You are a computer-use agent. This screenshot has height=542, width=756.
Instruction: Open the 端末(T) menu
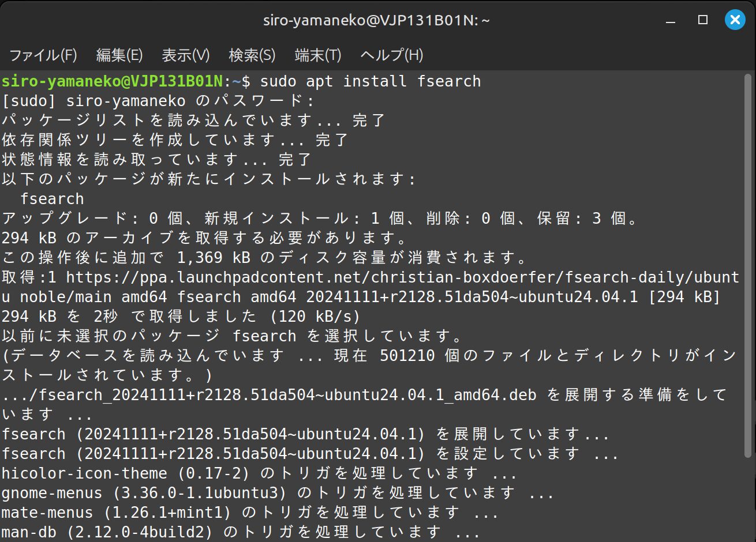pyautogui.click(x=318, y=55)
